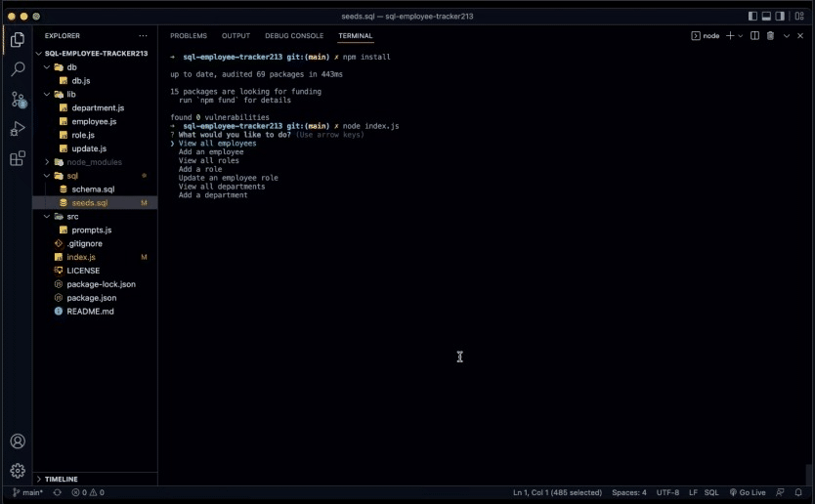Click the main* git branch indicator
Viewport: 815px width, 504px height.
[x=27, y=492]
